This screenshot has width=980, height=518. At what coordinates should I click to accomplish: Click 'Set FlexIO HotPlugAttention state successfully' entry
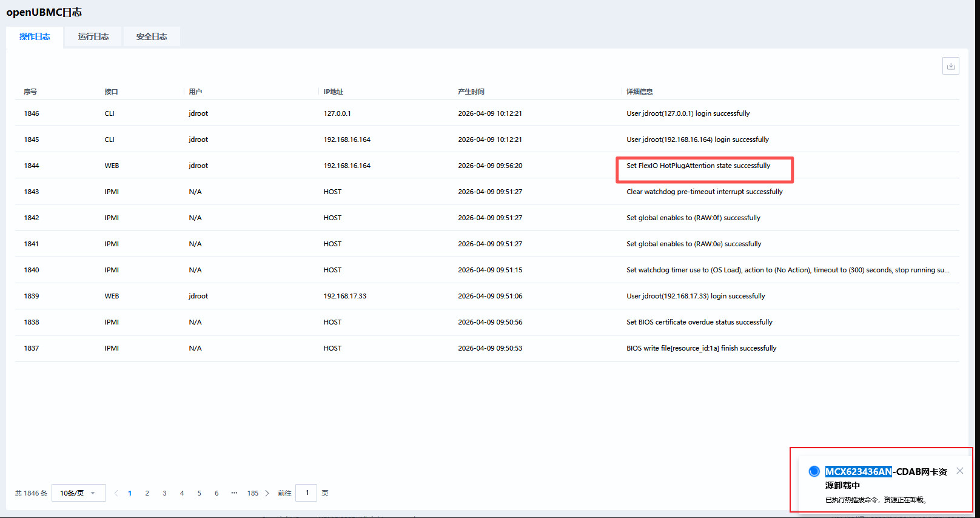[698, 166]
